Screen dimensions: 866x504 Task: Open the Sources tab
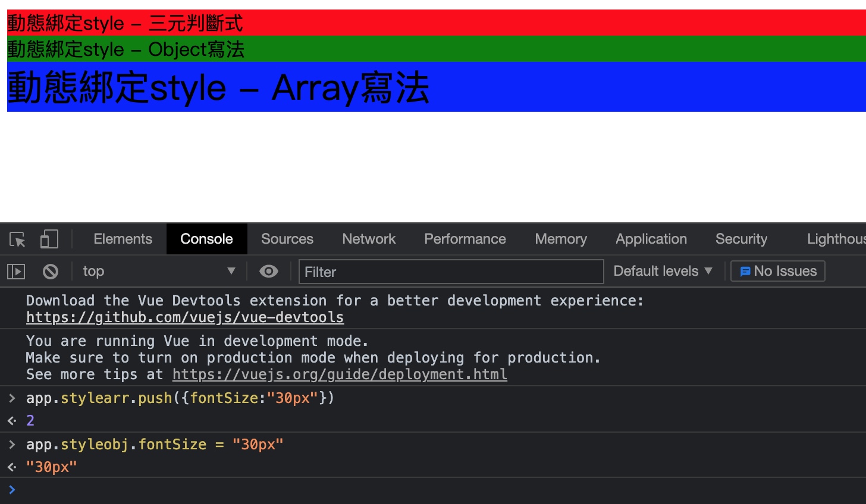coord(287,239)
